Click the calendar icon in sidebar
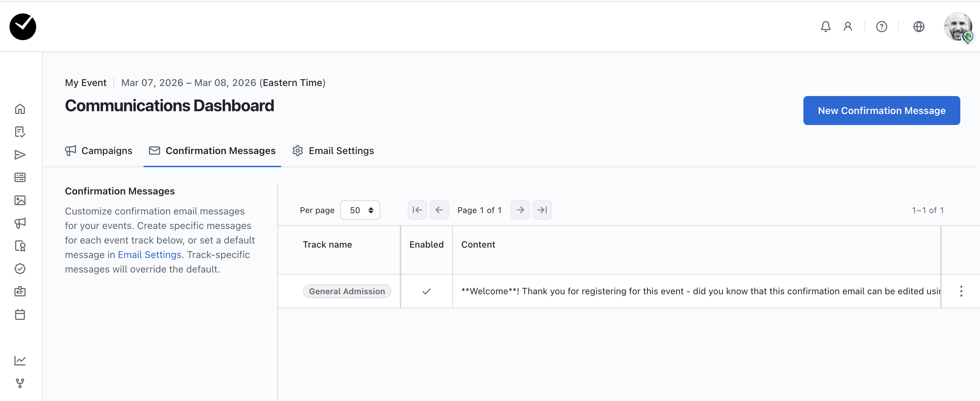 pyautogui.click(x=20, y=315)
